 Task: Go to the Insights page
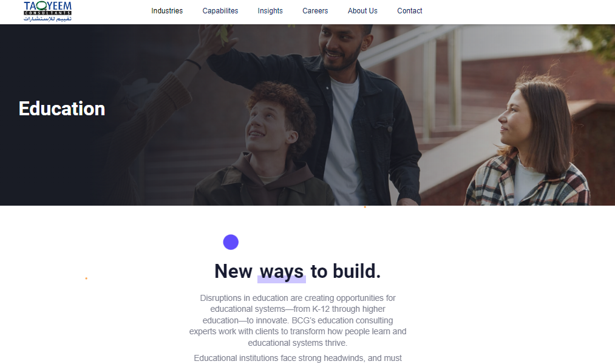tap(270, 11)
